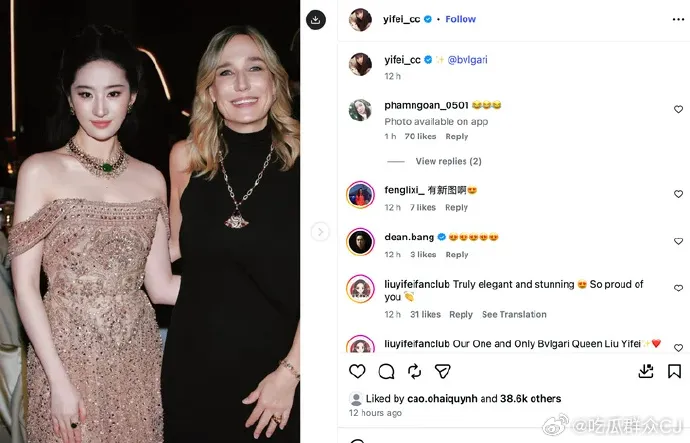Save post with the bookmark icon
Image resolution: width=690 pixels, height=443 pixels.
tap(674, 371)
